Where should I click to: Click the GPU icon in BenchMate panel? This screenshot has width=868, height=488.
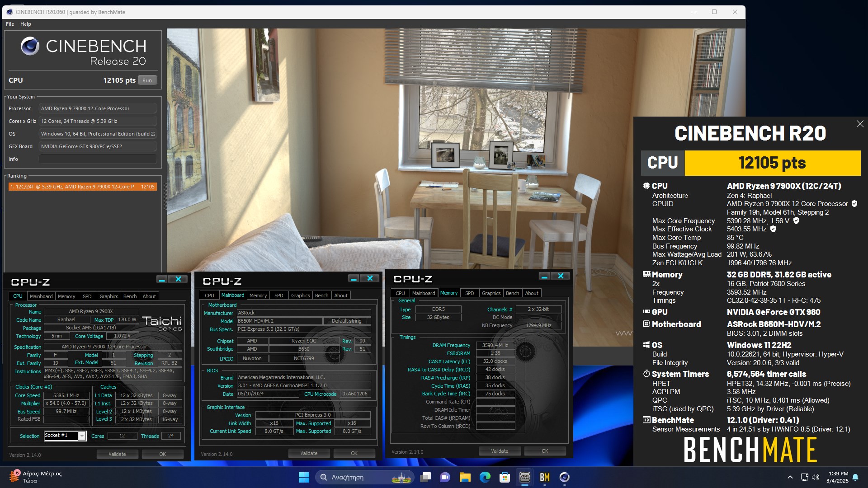click(646, 312)
